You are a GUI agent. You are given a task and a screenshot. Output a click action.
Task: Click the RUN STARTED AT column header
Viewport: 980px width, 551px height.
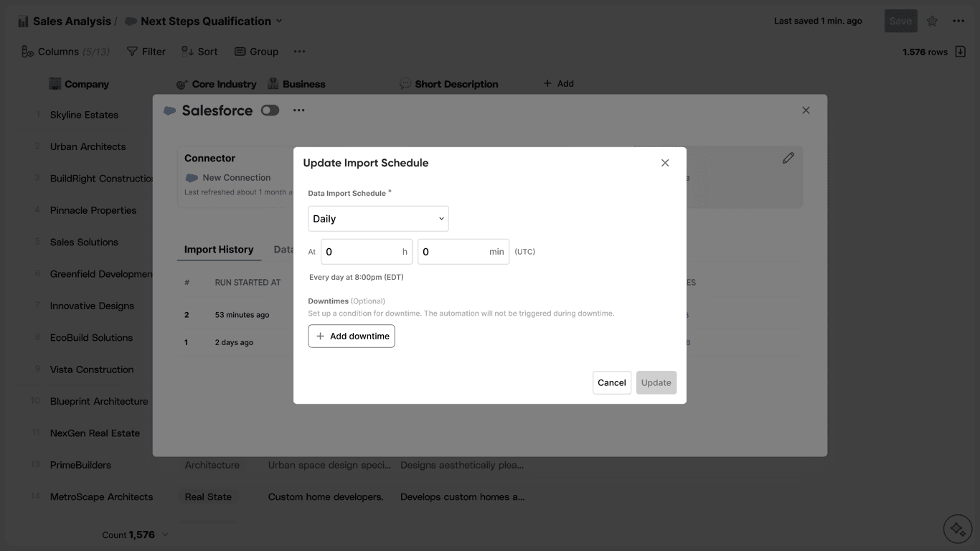(x=248, y=283)
